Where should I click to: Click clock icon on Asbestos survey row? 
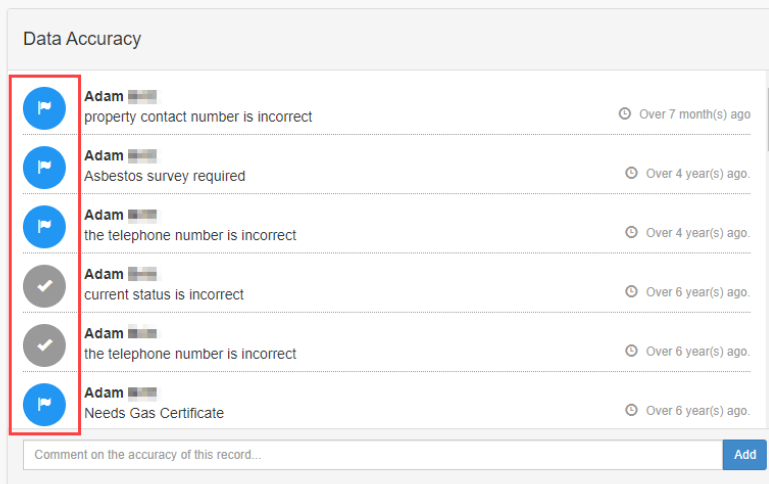pos(631,173)
